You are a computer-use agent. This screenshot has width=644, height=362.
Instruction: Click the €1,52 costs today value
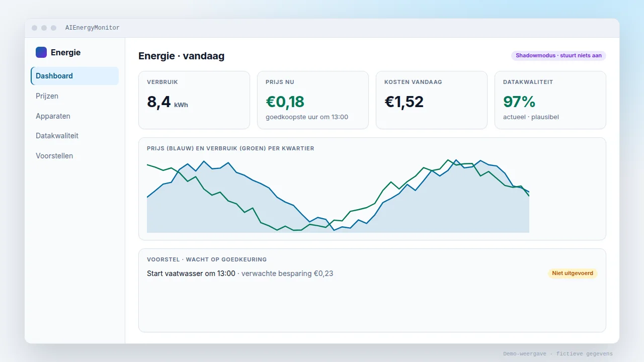click(404, 102)
